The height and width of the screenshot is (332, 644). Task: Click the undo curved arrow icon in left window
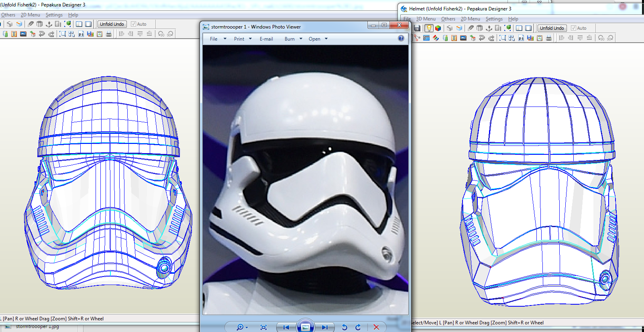coord(42,34)
